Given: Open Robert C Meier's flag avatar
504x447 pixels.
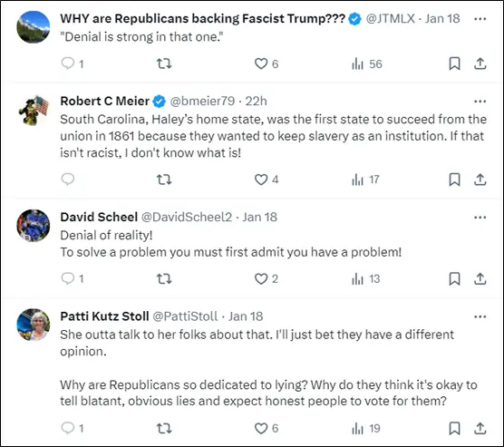Looking at the screenshot, I should [34, 110].
